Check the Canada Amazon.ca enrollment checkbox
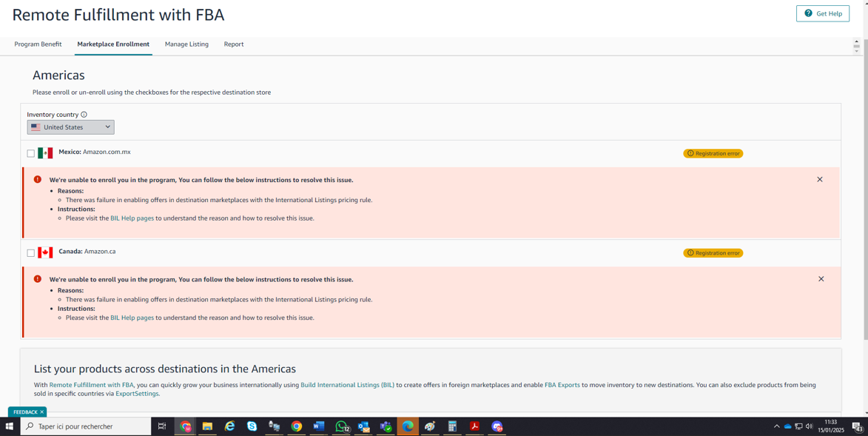 pos(31,253)
